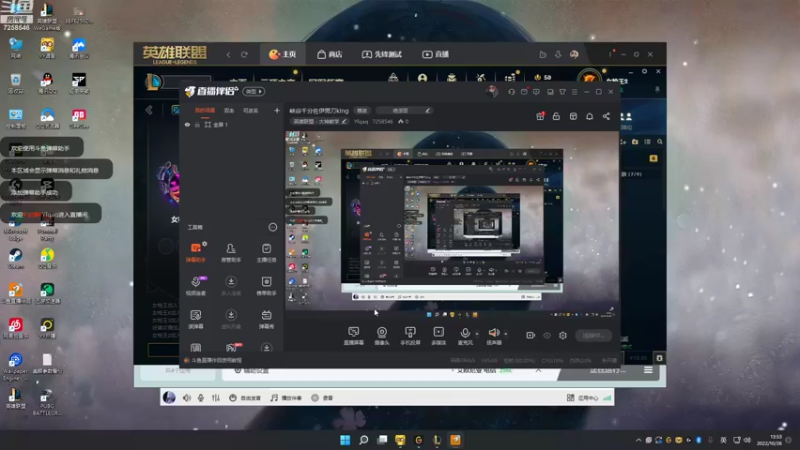Click the mode switch pill next to logo
The height and width of the screenshot is (450, 800).
[254, 91]
